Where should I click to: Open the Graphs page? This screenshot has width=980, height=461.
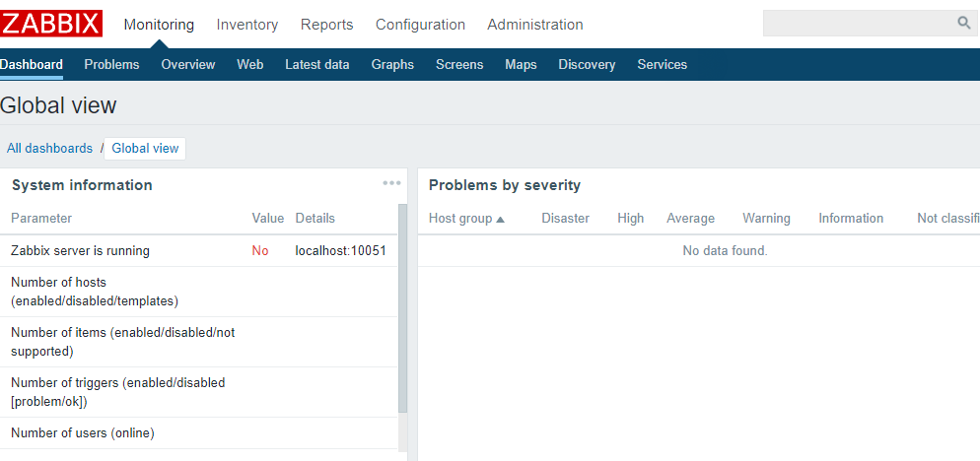392,65
